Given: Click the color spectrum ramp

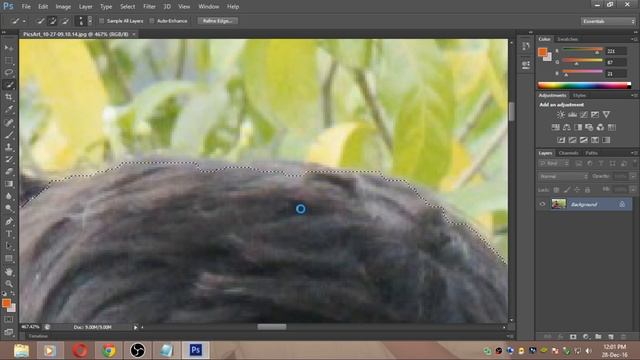Looking at the screenshot, I should pyautogui.click(x=584, y=85).
